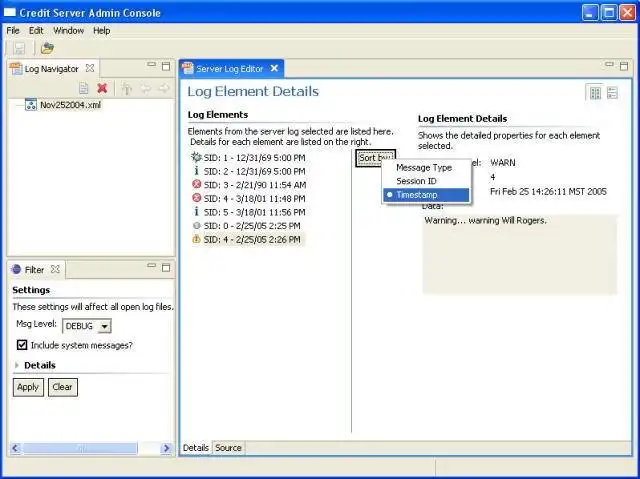Image resolution: width=640 pixels, height=479 pixels.
Task: Maximize the Credit Server Admin Console window
Action: 609,13
